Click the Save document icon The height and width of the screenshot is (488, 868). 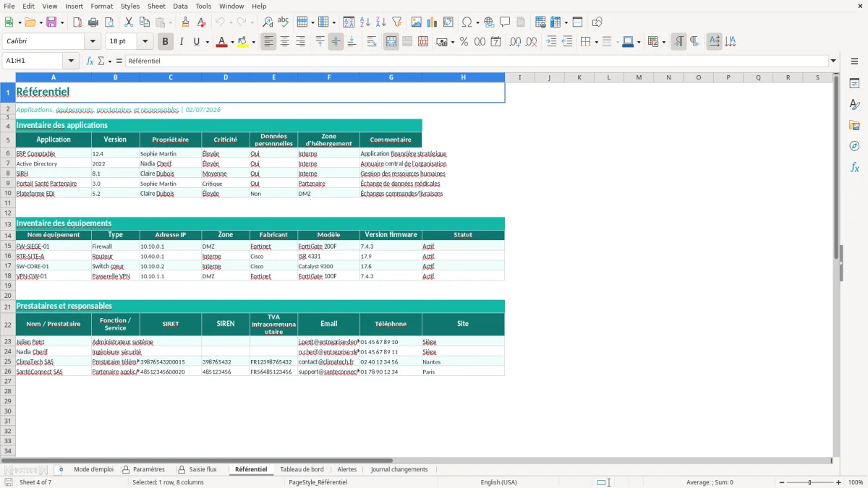coord(51,22)
